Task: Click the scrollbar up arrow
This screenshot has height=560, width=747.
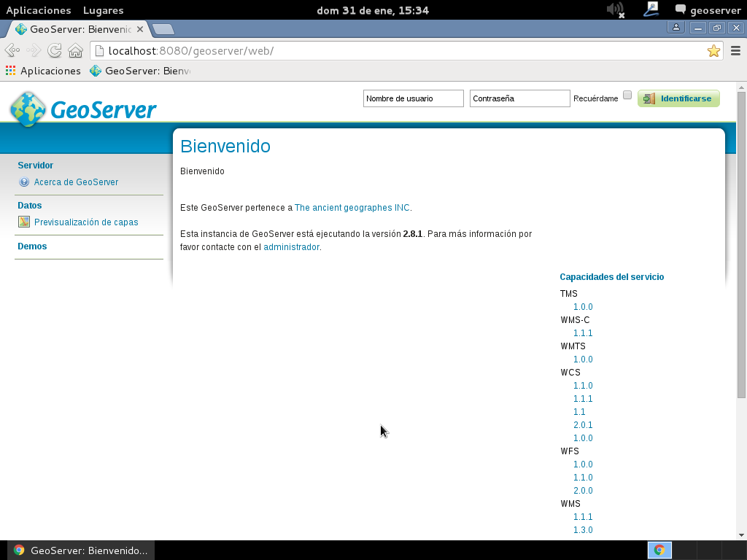Action: [741, 87]
